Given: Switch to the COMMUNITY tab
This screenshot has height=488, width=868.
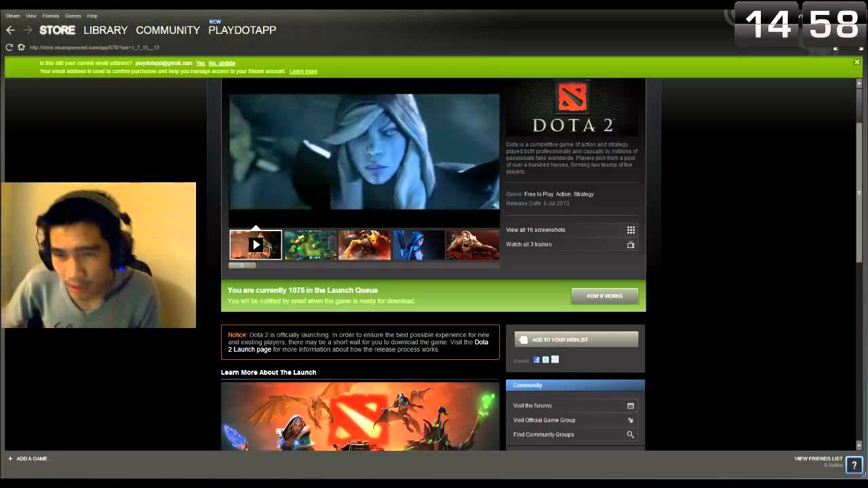Looking at the screenshot, I should [x=167, y=30].
